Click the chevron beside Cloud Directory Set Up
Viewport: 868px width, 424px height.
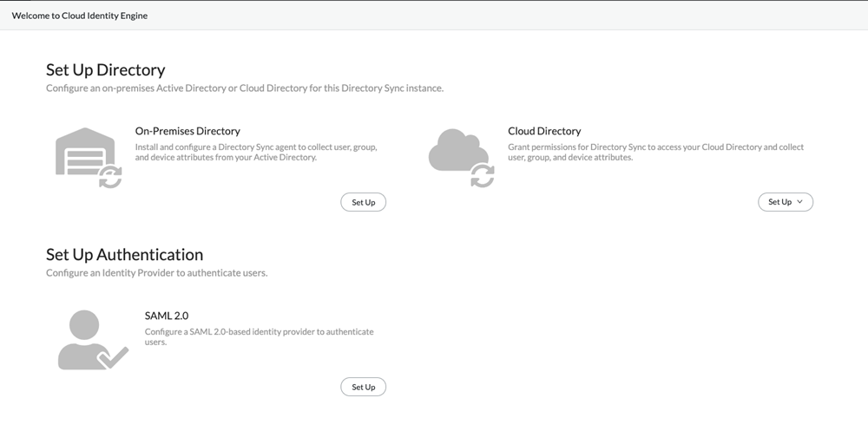799,202
